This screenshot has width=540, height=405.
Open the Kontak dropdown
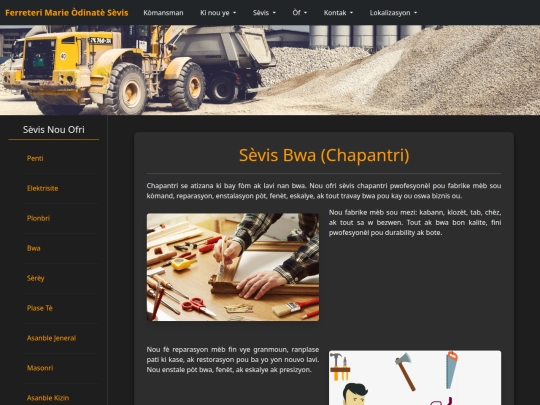pyautogui.click(x=338, y=13)
